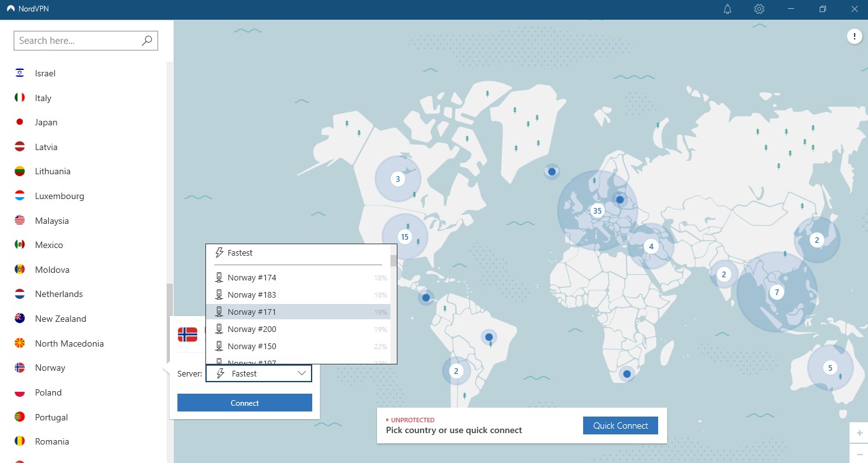Click the Australia cluster marker showing 5
The width and height of the screenshot is (868, 463).
[830, 367]
